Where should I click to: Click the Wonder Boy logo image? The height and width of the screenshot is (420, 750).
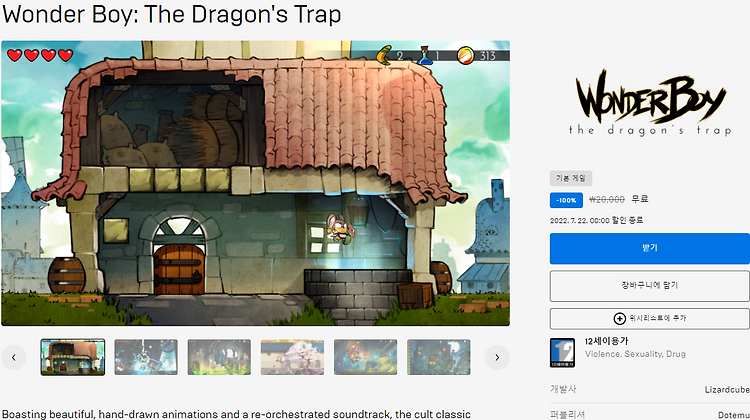pos(650,103)
